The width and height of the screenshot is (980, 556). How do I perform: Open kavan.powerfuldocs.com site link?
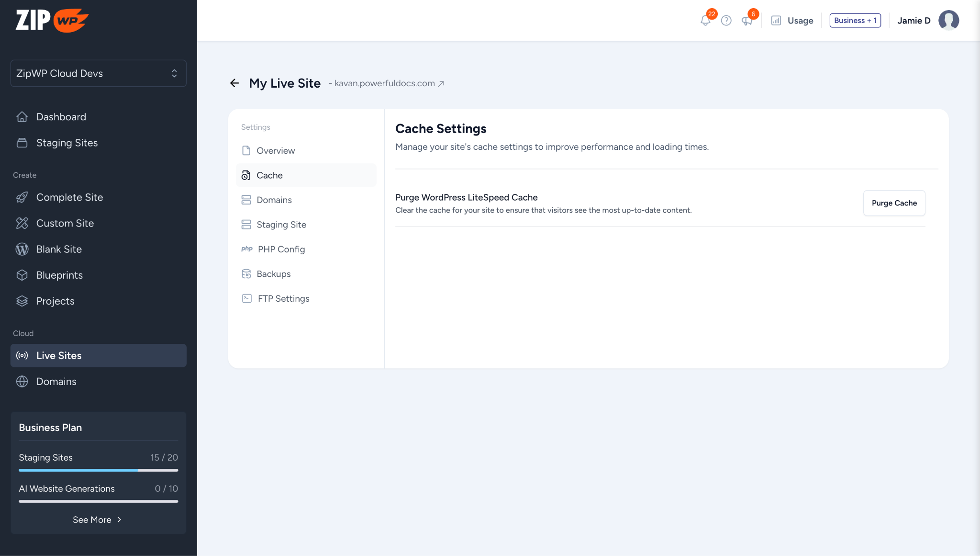[384, 83]
